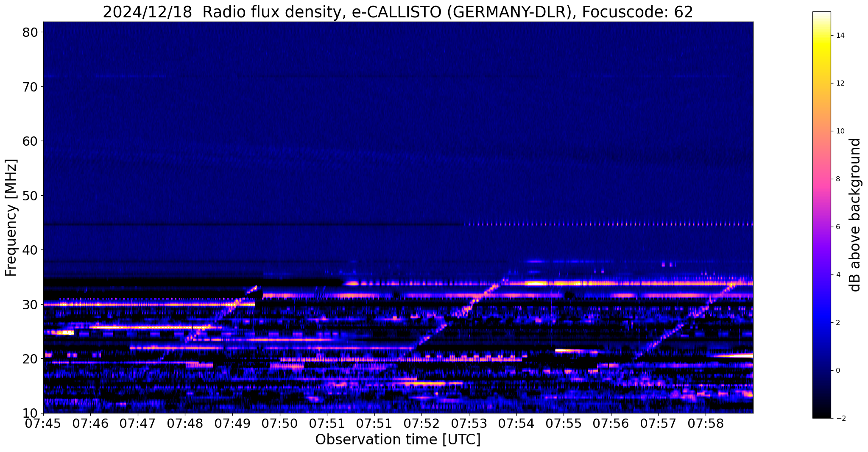Select the 20 tick on frequency axis
868x452 pixels.
coord(30,358)
